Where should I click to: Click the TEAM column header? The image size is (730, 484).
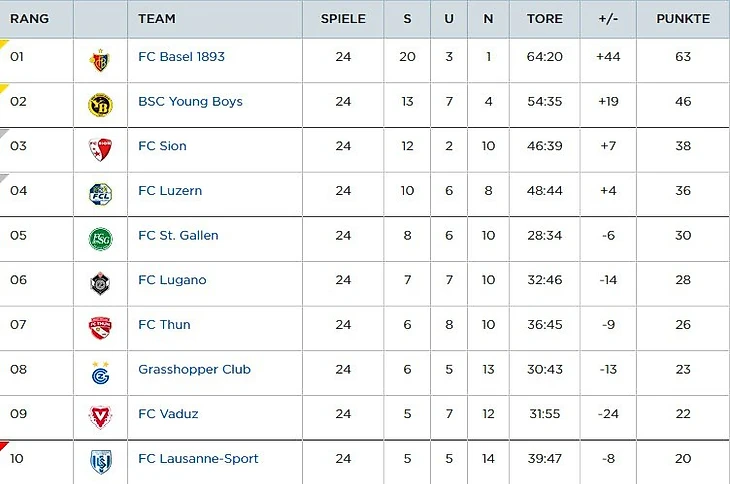click(157, 19)
